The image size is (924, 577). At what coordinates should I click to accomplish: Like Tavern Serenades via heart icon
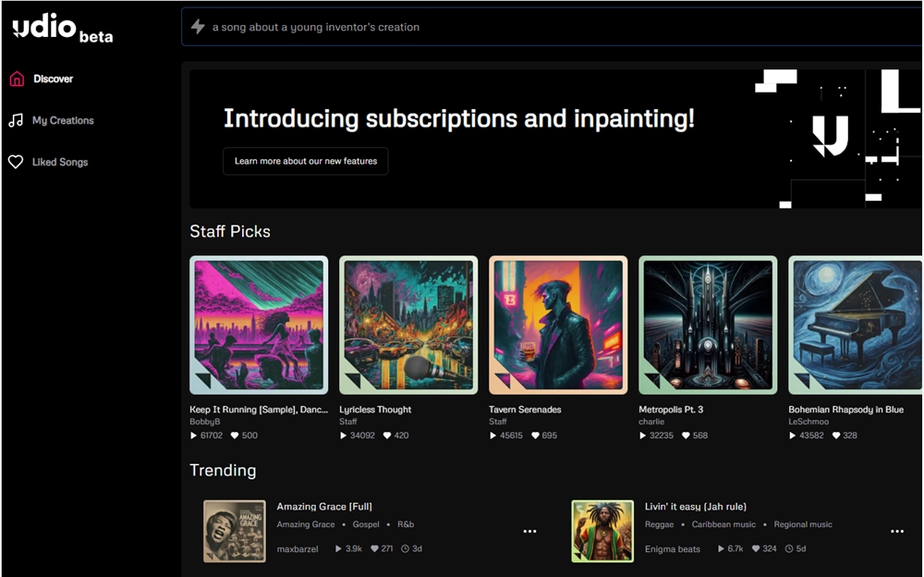pyautogui.click(x=535, y=436)
